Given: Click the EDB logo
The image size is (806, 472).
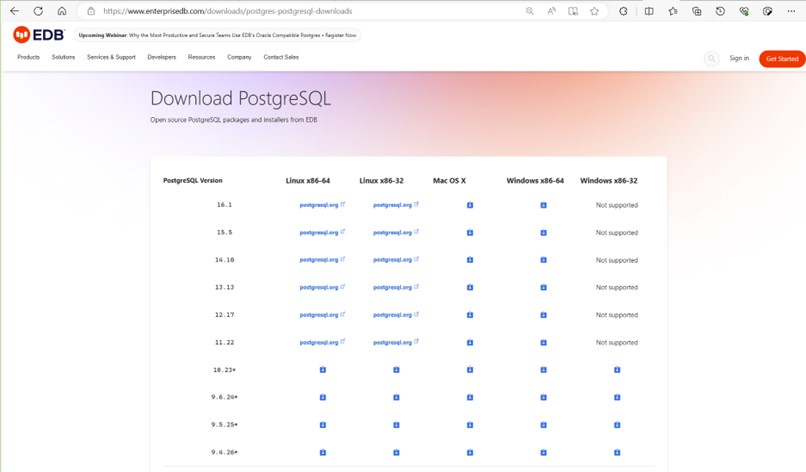Looking at the screenshot, I should (x=38, y=35).
